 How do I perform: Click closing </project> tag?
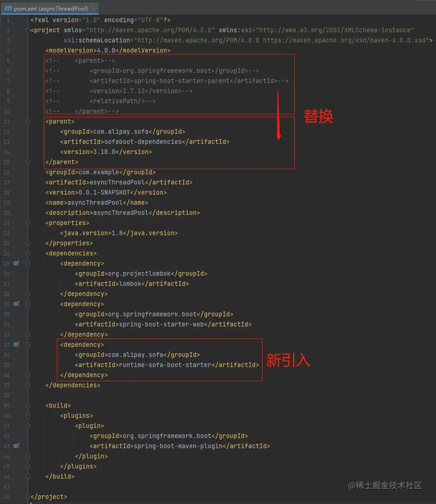pos(49,497)
